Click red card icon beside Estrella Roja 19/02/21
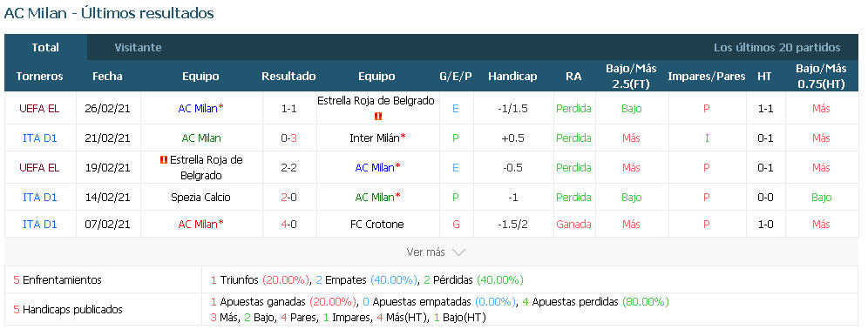This screenshot has height=336, width=868. click(x=163, y=159)
